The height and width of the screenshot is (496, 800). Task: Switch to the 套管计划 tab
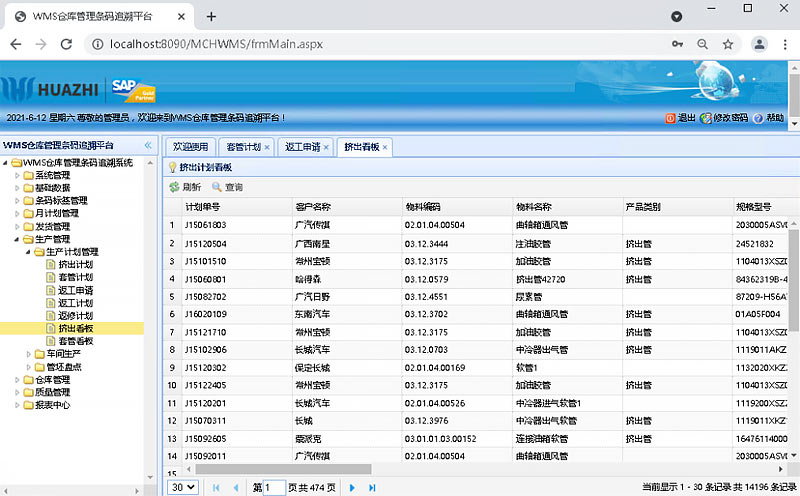click(x=243, y=147)
